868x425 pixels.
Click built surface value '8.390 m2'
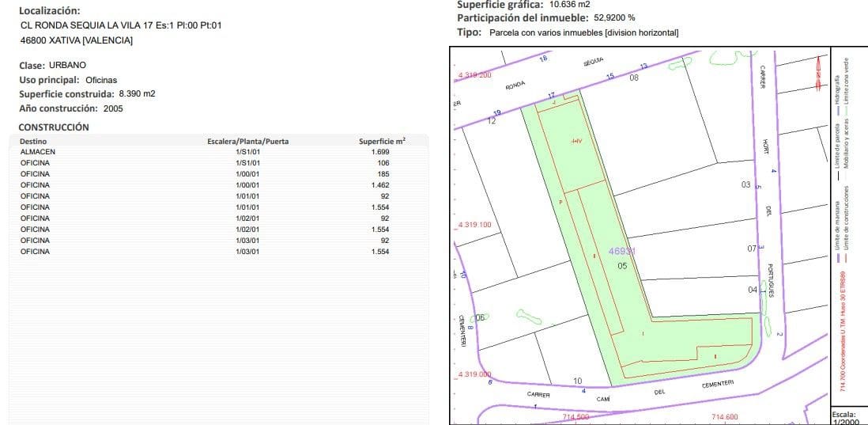coord(138,93)
